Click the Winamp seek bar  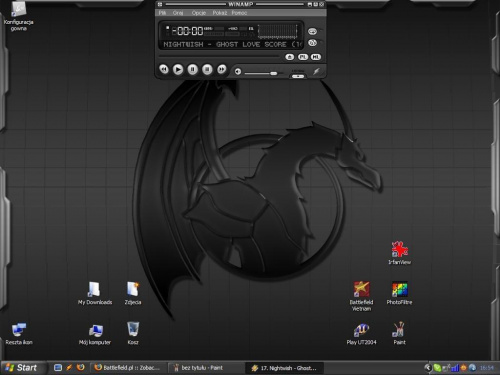220,56
